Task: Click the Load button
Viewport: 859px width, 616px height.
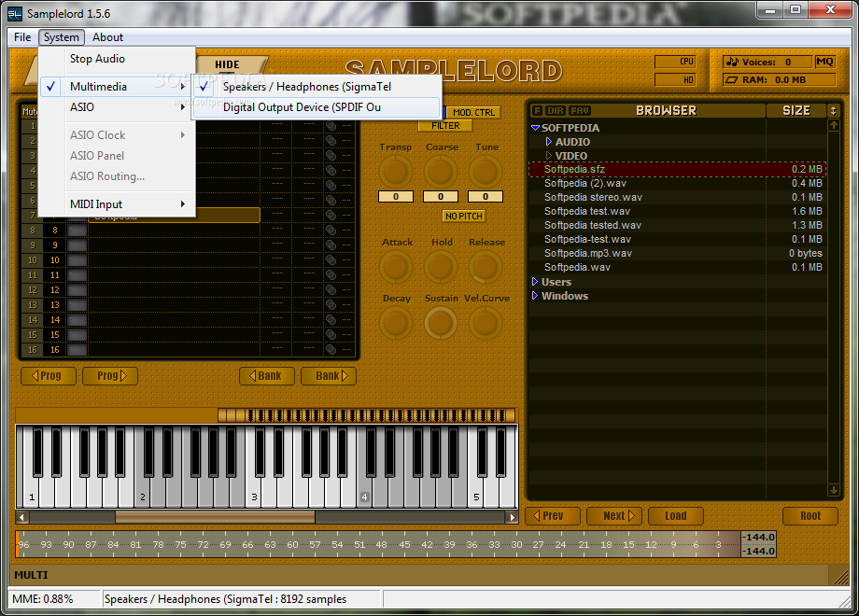Action: [x=675, y=516]
